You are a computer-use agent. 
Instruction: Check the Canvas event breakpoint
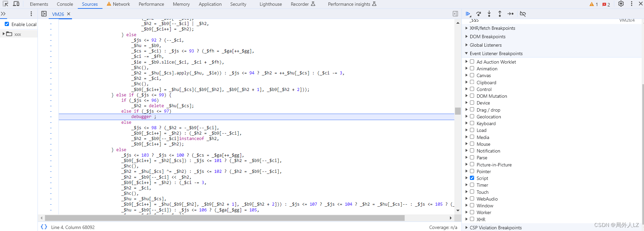[x=472, y=75]
